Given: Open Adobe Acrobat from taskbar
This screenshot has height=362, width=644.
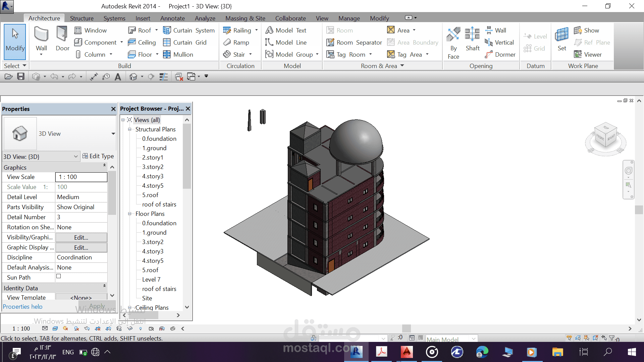Looking at the screenshot, I should tap(381, 352).
